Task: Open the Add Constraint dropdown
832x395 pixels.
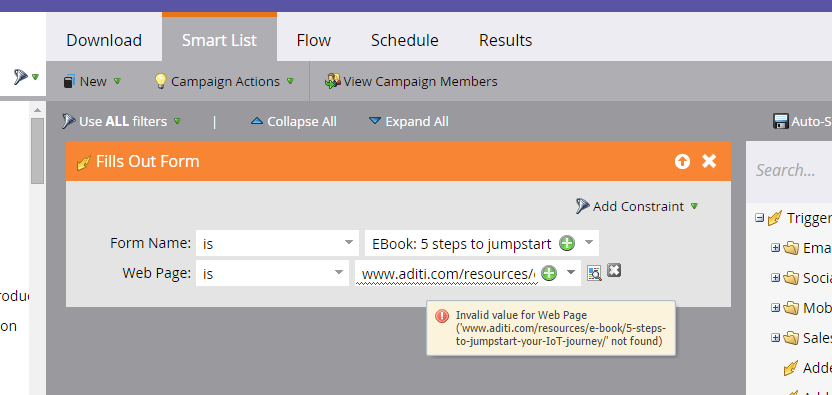Action: pos(637,206)
